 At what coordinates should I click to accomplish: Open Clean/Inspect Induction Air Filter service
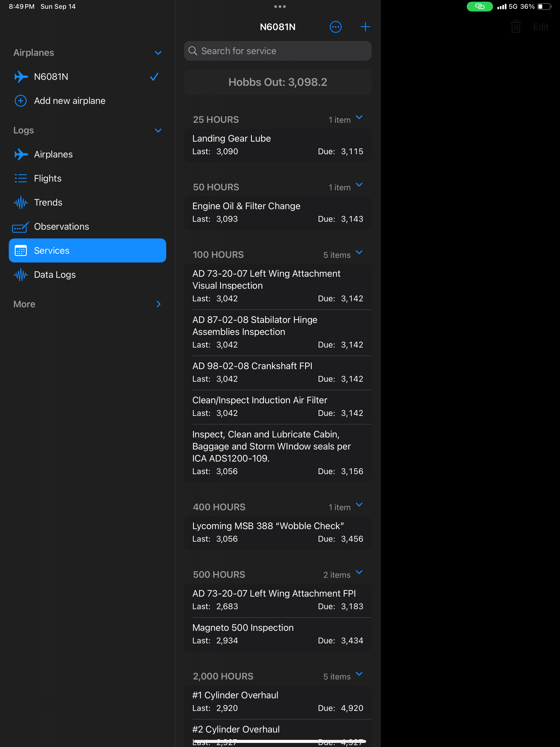coord(278,407)
